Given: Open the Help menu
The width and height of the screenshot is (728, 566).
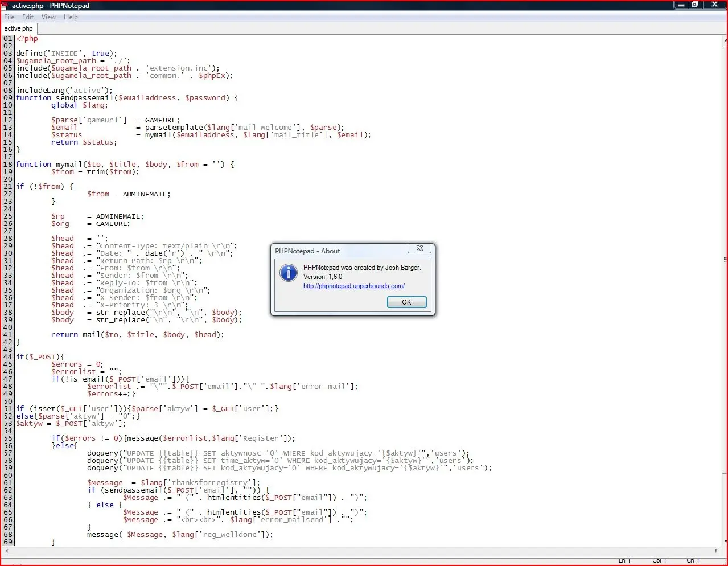Looking at the screenshot, I should 71,17.
